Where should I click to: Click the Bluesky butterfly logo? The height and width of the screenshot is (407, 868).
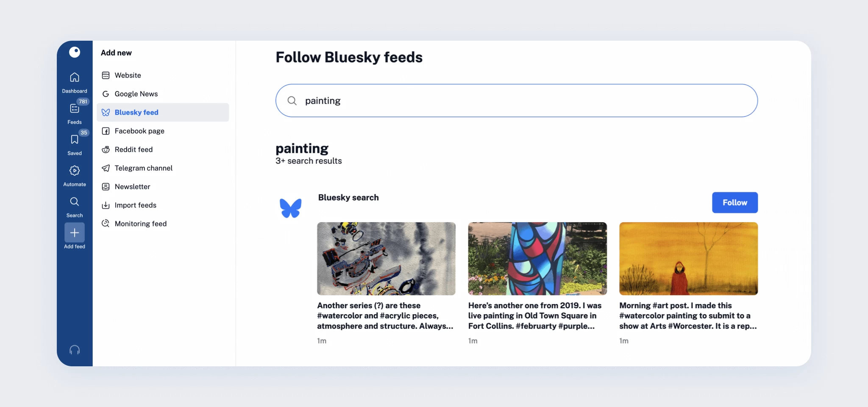291,208
